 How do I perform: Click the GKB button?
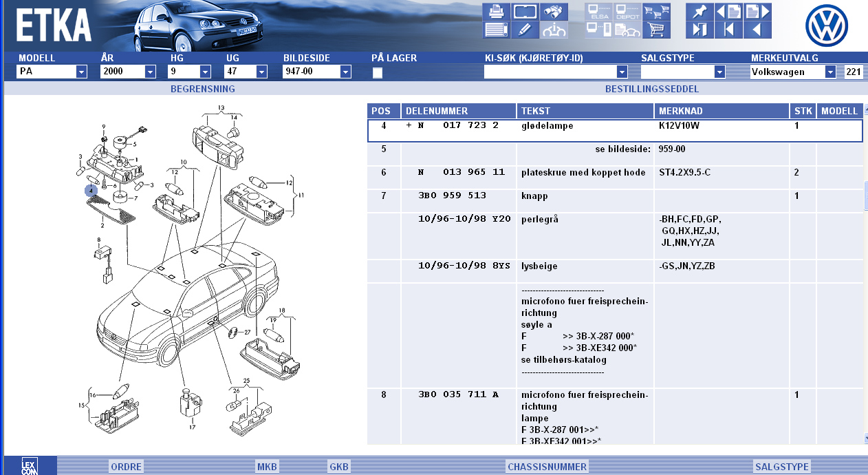point(339,467)
